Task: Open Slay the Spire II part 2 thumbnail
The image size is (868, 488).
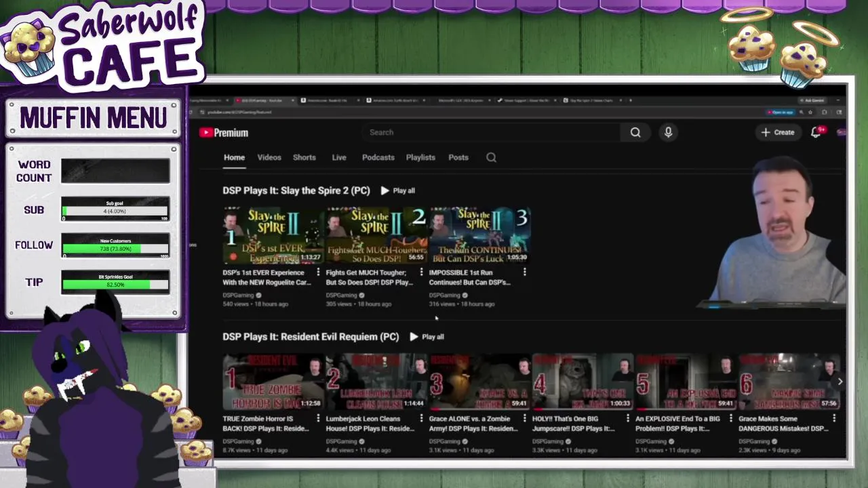Action: [x=376, y=235]
